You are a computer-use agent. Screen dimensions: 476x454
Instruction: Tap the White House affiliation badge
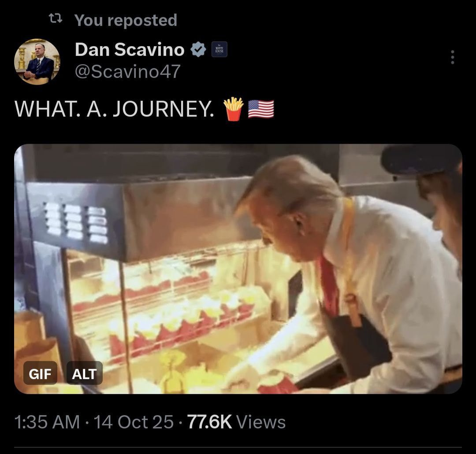coord(219,50)
